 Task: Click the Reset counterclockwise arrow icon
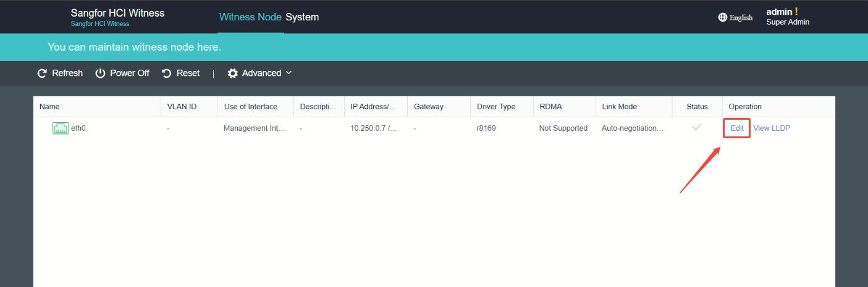click(167, 73)
